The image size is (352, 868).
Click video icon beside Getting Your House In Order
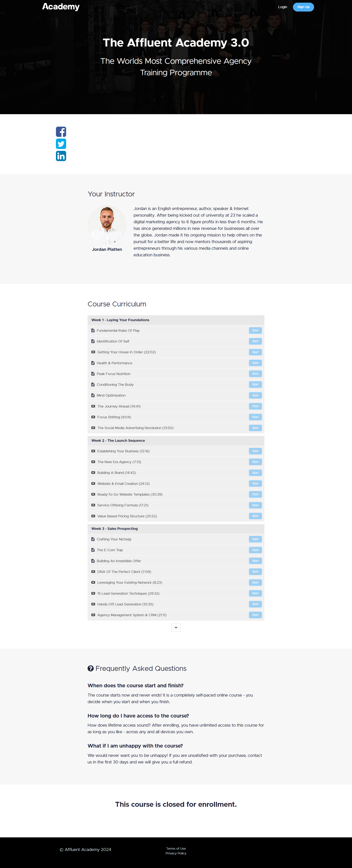pyautogui.click(x=93, y=352)
